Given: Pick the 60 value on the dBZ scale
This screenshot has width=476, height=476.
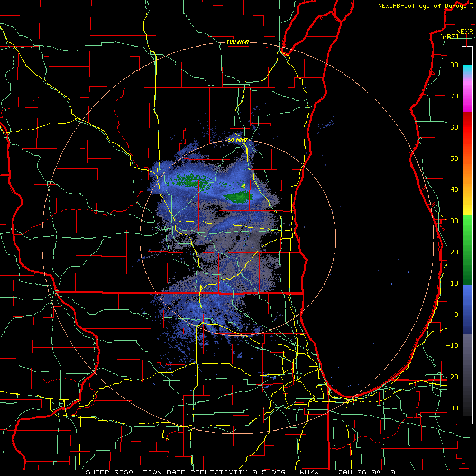Looking at the screenshot, I should 454,127.
